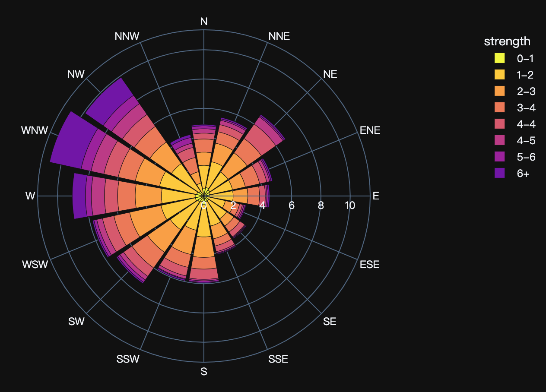The image size is (546, 392).
Task: Click the 2–3 strength legend entry
Action: coord(500,92)
